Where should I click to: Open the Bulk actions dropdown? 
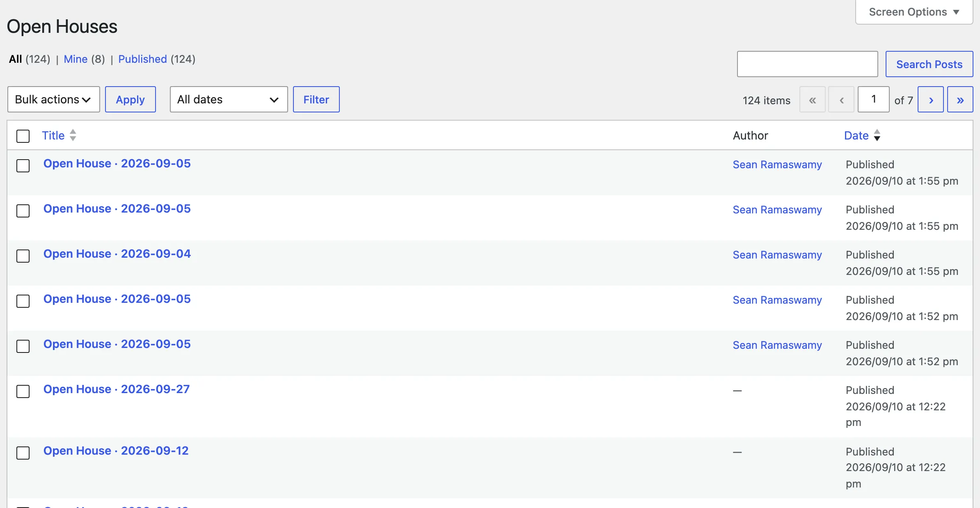pyautogui.click(x=53, y=99)
